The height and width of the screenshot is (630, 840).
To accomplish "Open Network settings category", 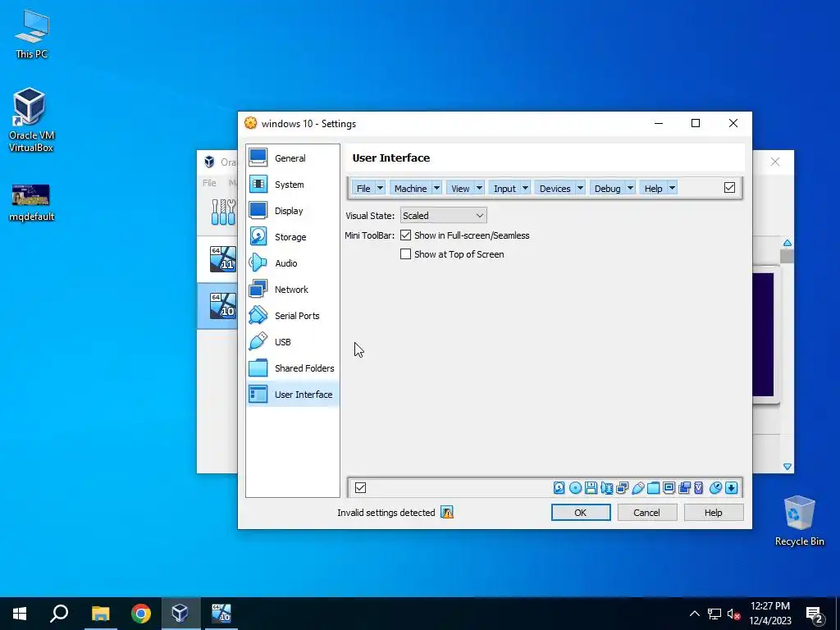I will (x=293, y=290).
